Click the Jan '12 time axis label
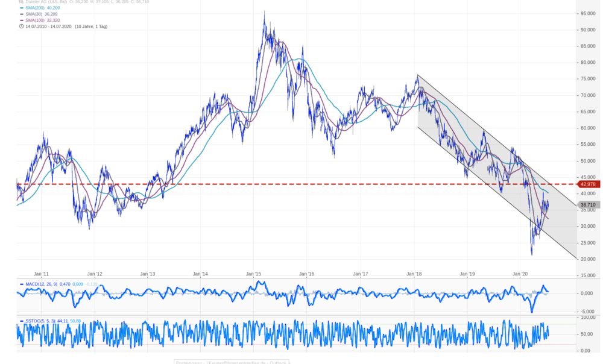The image size is (603, 364). (95, 274)
